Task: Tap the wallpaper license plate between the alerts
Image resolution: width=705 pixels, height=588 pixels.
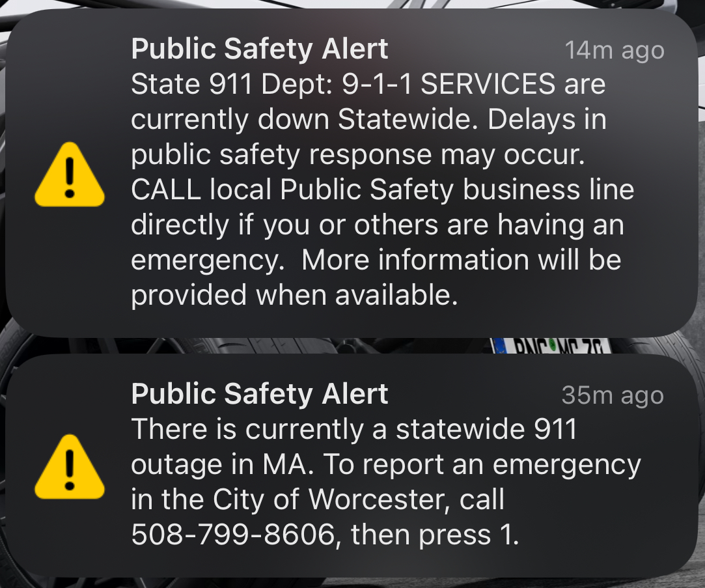Action: click(x=551, y=346)
